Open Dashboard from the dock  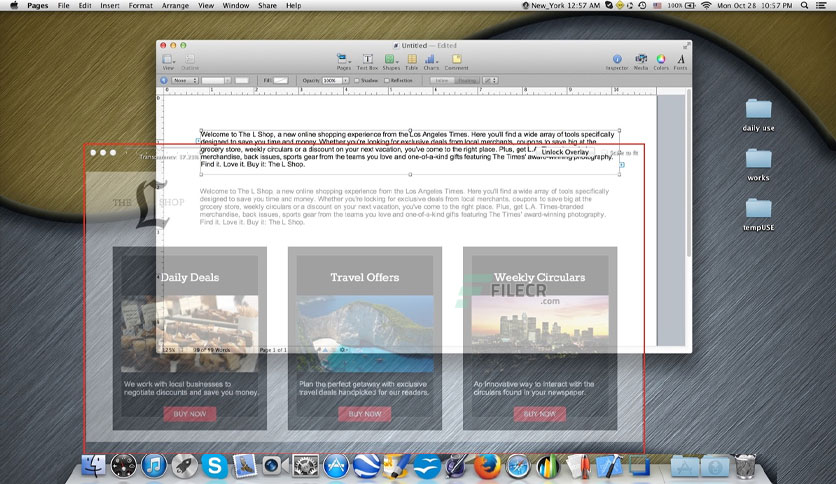[x=124, y=466]
